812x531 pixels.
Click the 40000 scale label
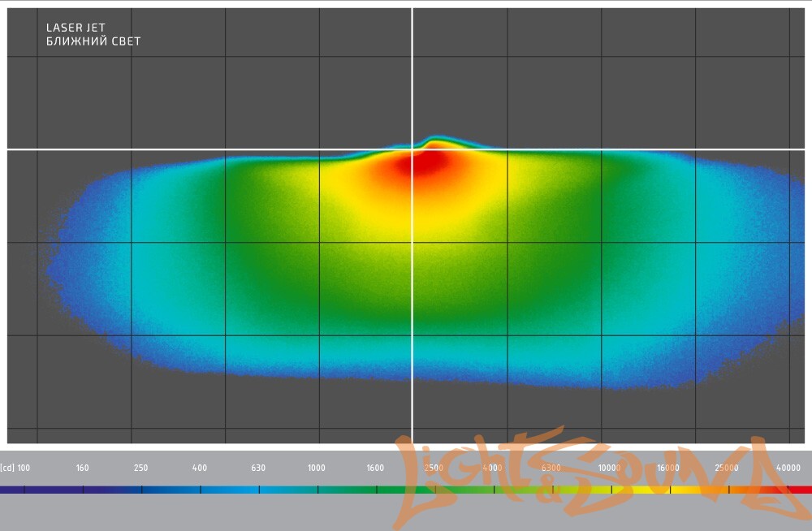(x=788, y=468)
